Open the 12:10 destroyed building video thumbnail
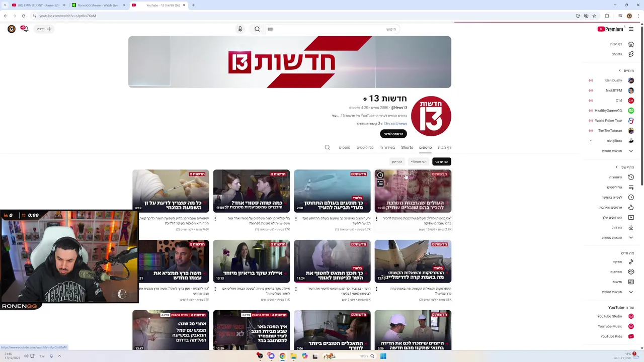 tap(413, 260)
